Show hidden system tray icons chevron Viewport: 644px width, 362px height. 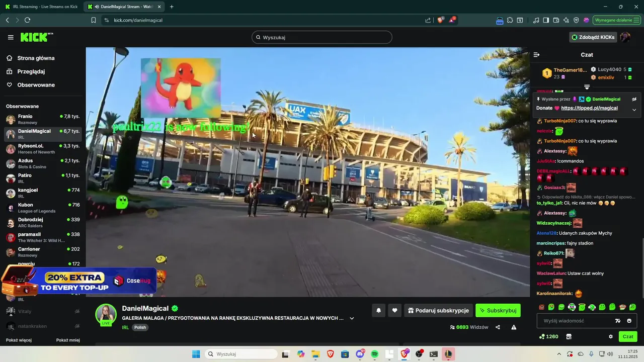click(558, 354)
